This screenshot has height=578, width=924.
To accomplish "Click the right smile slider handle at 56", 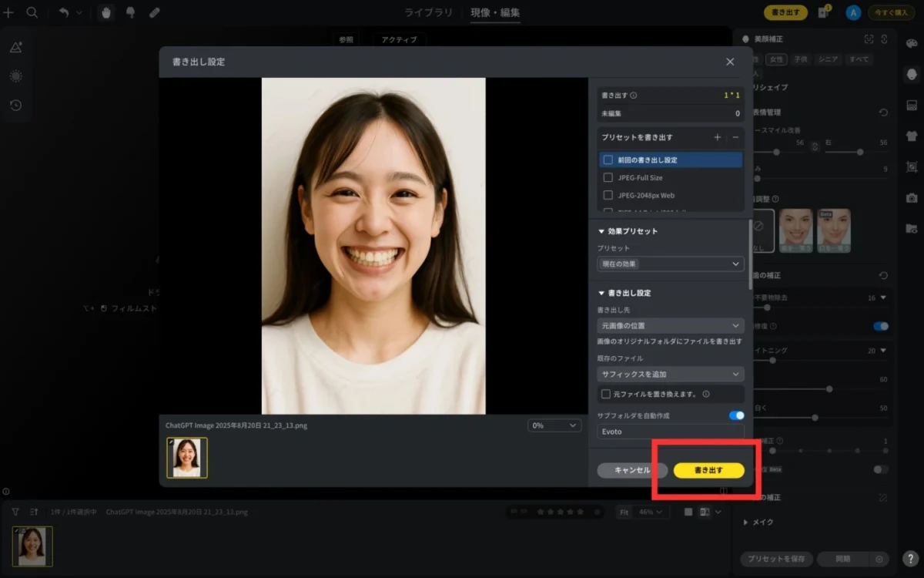I will [859, 152].
